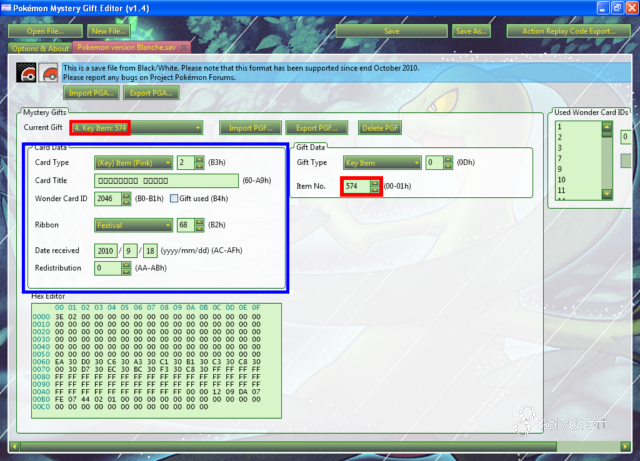Click the Date received month field

[130, 250]
